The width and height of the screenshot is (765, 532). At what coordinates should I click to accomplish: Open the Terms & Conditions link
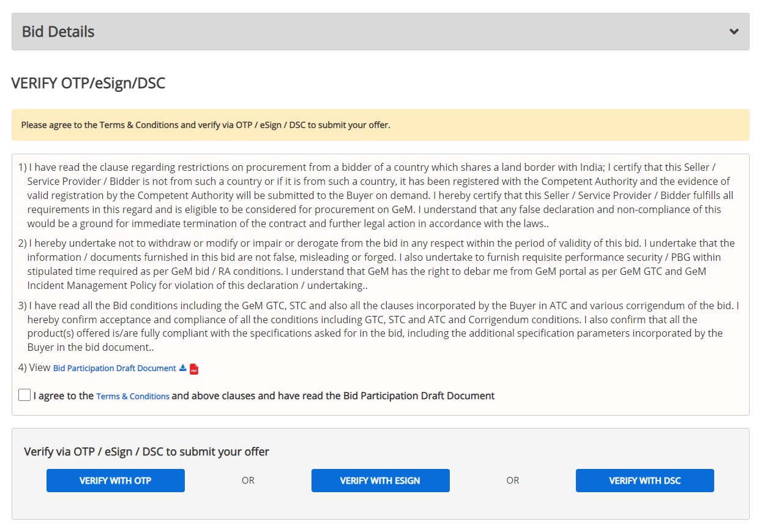pyautogui.click(x=133, y=396)
